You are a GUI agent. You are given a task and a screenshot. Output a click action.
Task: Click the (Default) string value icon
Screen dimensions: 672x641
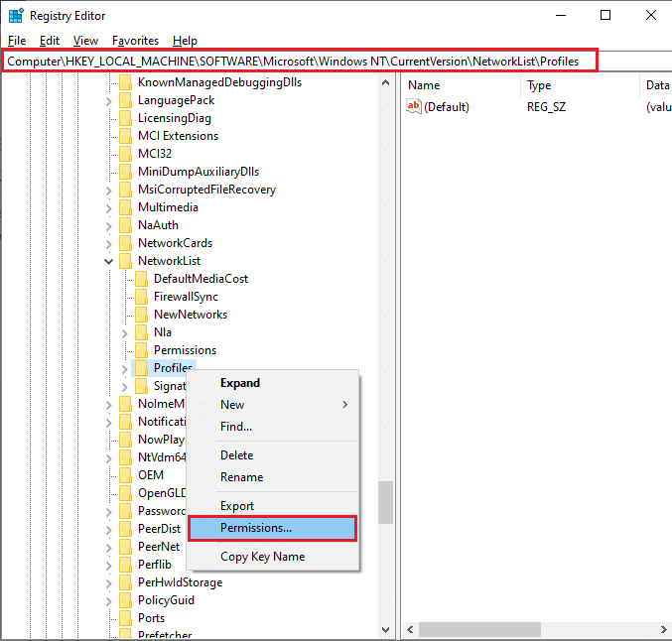[414, 106]
